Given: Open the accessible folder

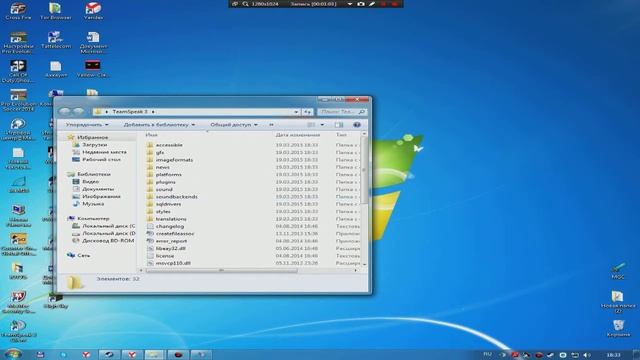Looking at the screenshot, I should (169, 145).
